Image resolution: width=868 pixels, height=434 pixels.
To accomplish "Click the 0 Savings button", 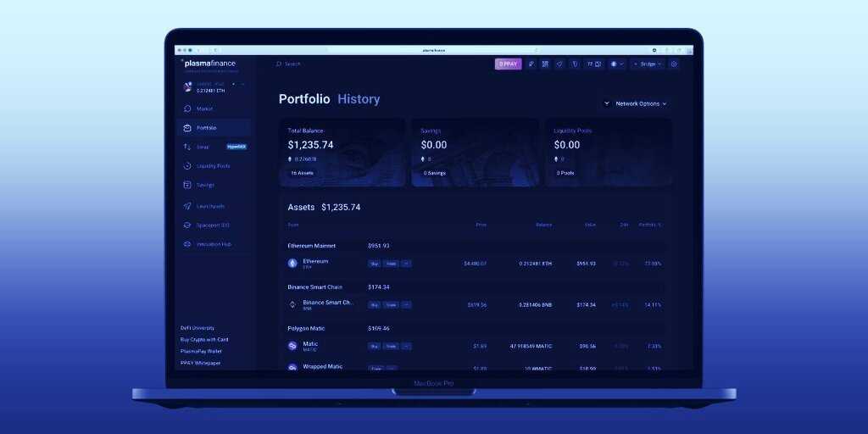I will click(435, 173).
